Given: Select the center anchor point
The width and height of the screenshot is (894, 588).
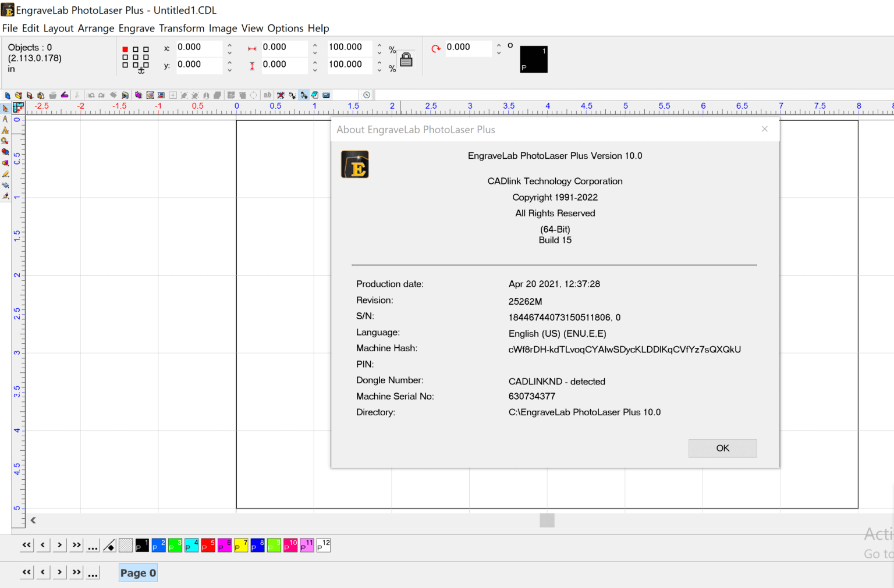Looking at the screenshot, I should click(136, 57).
